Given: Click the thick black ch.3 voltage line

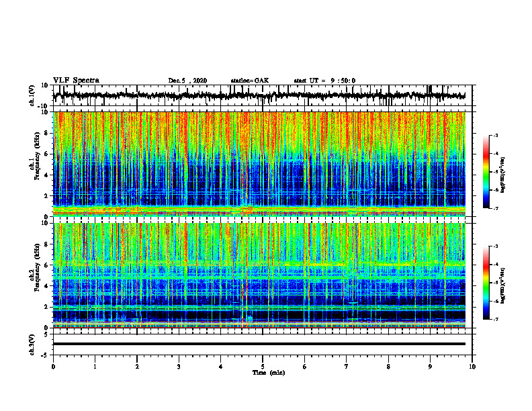Looking at the screenshot, I should pos(259,344).
